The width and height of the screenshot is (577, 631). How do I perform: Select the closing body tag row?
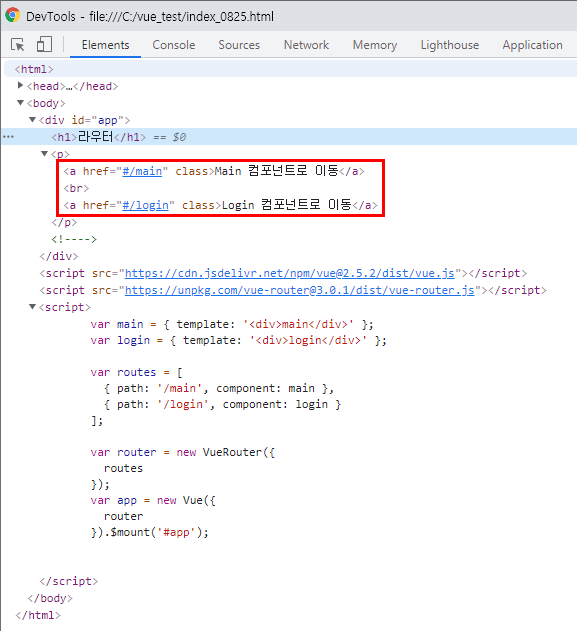(x=50, y=598)
